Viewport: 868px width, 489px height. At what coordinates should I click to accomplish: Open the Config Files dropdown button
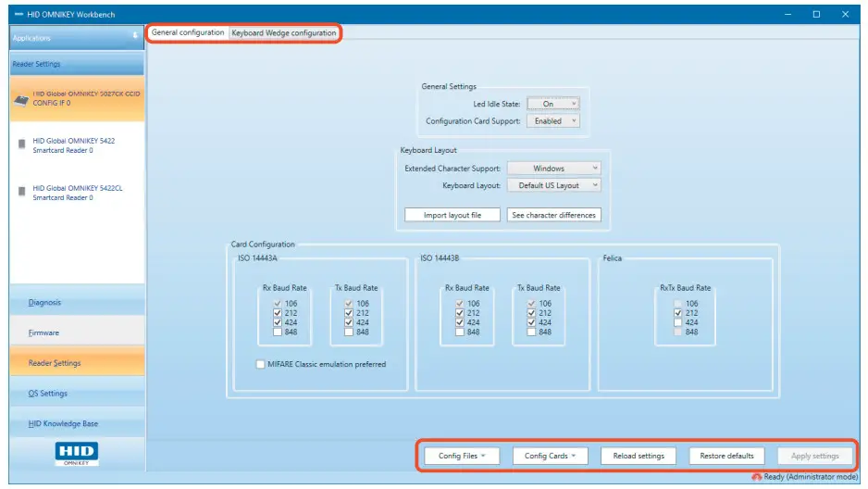point(461,456)
